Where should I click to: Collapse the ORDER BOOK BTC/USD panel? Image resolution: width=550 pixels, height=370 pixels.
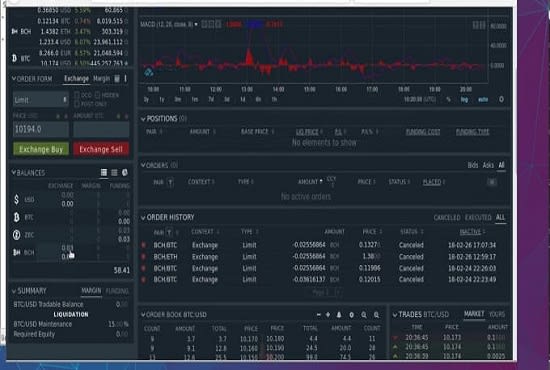(143, 315)
